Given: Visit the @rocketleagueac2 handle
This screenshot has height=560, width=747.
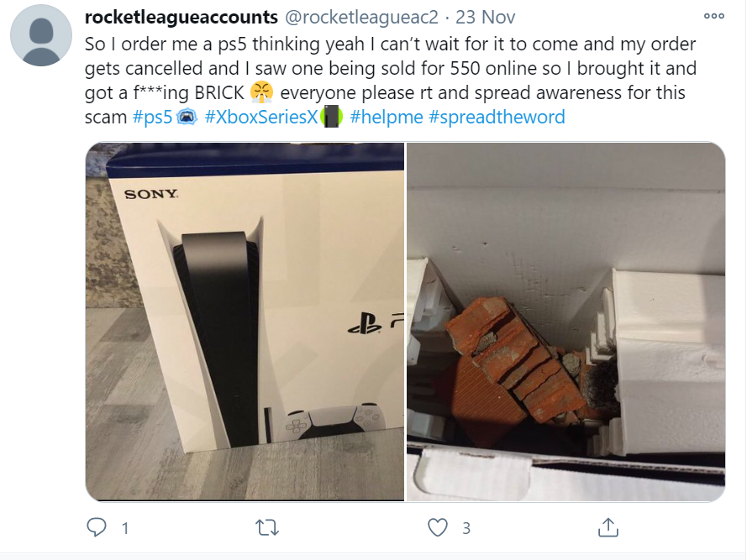Looking at the screenshot, I should point(361,17).
